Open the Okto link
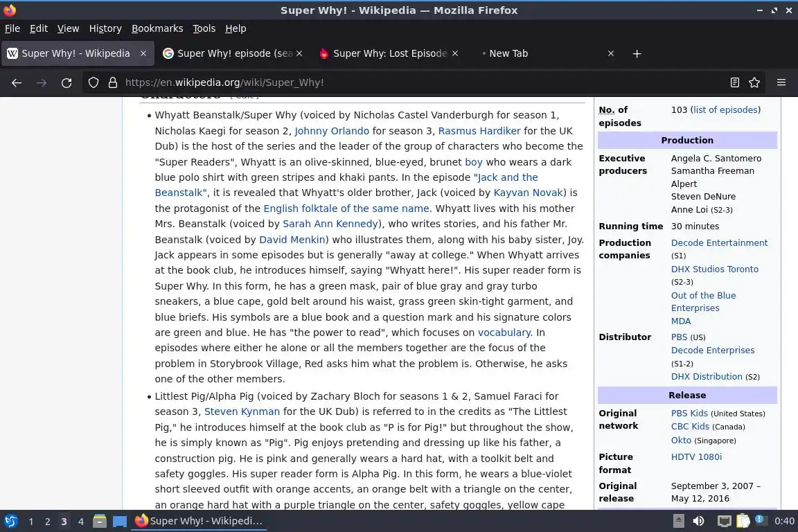The width and height of the screenshot is (798, 532). click(681, 441)
